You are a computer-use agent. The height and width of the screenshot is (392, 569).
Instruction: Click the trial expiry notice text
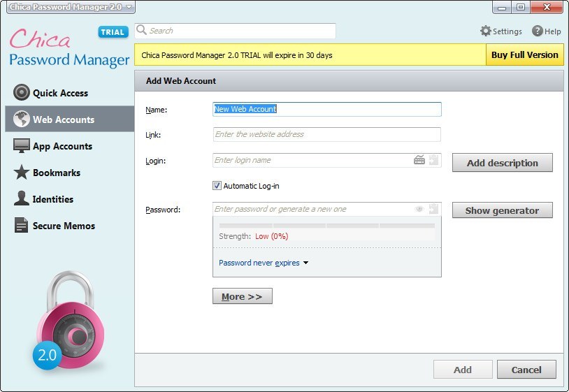tap(236, 55)
